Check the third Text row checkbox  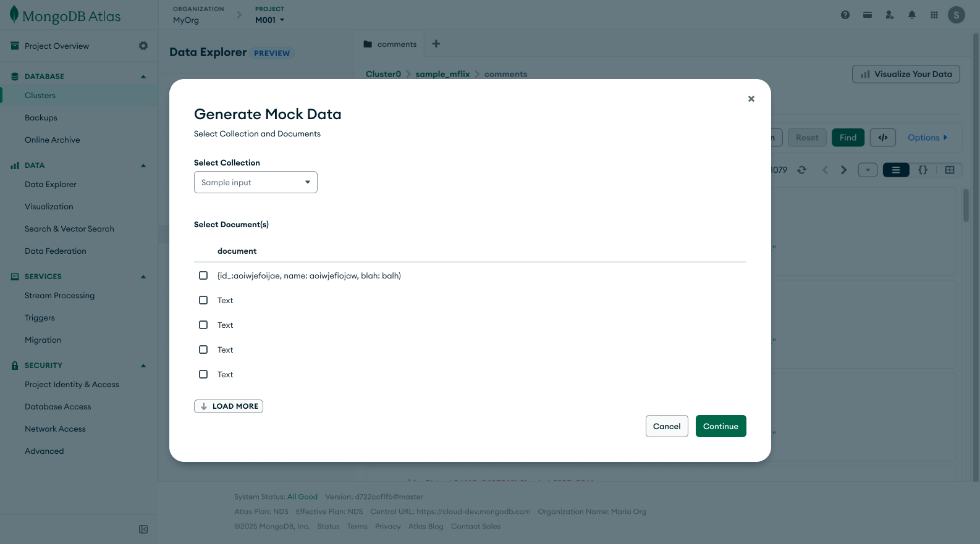203,349
